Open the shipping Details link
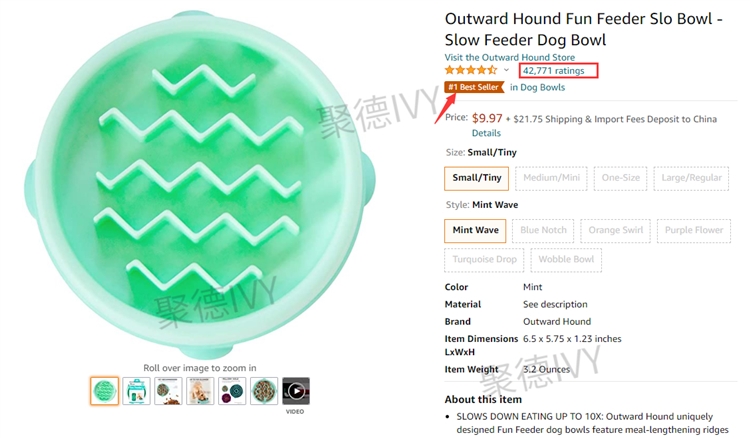The image size is (750, 438). click(x=486, y=133)
